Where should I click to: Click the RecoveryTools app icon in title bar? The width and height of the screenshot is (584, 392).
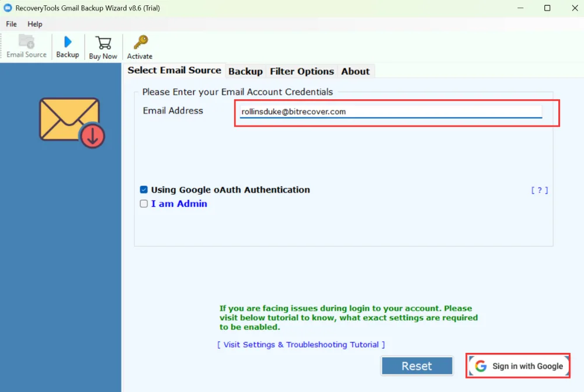click(8, 8)
